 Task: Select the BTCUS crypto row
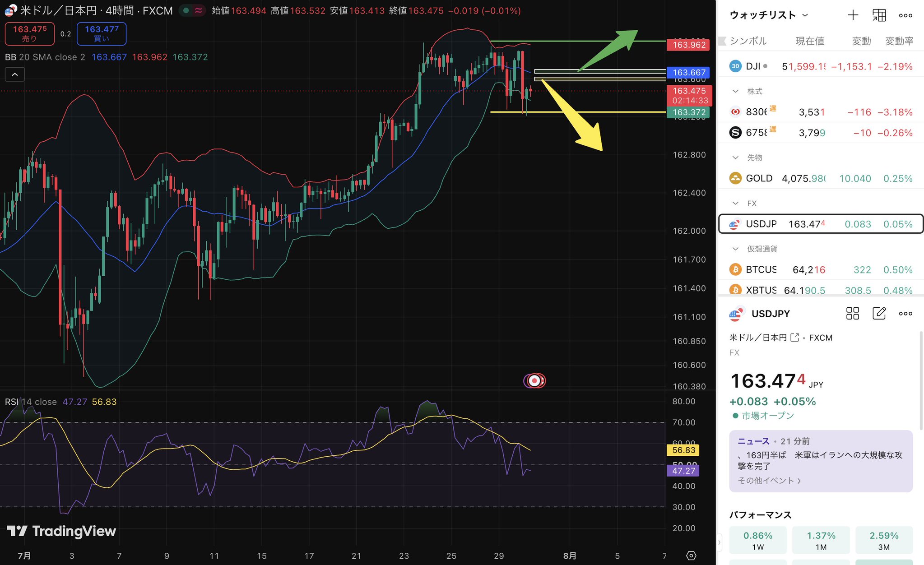click(x=821, y=269)
